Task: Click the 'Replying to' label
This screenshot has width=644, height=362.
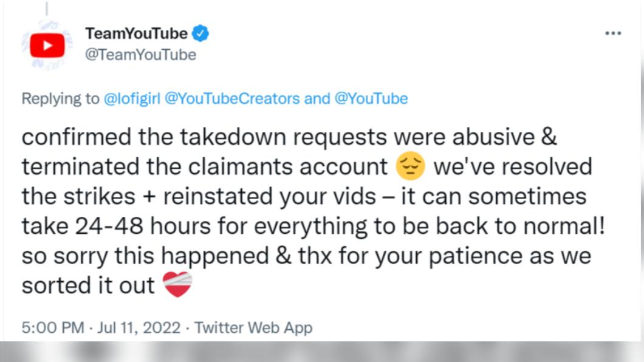Action: (x=60, y=98)
